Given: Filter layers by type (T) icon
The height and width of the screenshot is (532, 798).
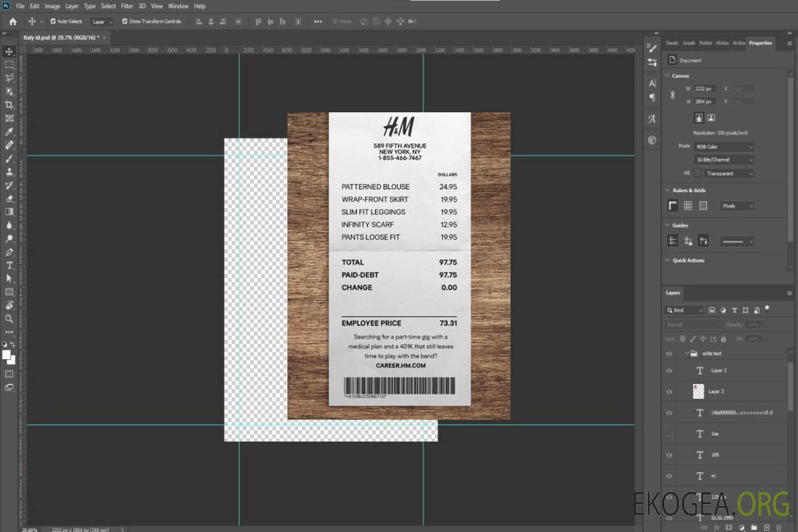Looking at the screenshot, I should tap(734, 310).
